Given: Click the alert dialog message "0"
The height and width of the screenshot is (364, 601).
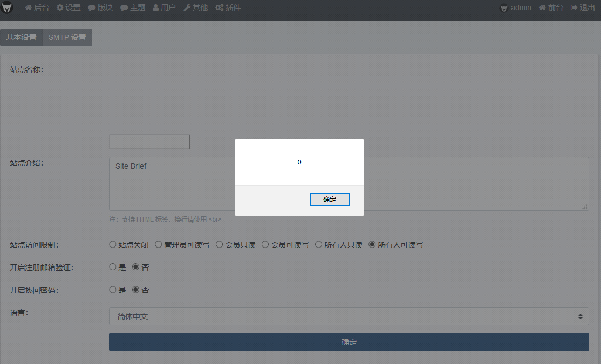Looking at the screenshot, I should [x=299, y=162].
